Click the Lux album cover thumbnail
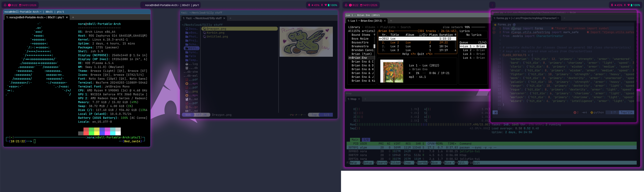This screenshot has height=192, width=644. (x=392, y=71)
